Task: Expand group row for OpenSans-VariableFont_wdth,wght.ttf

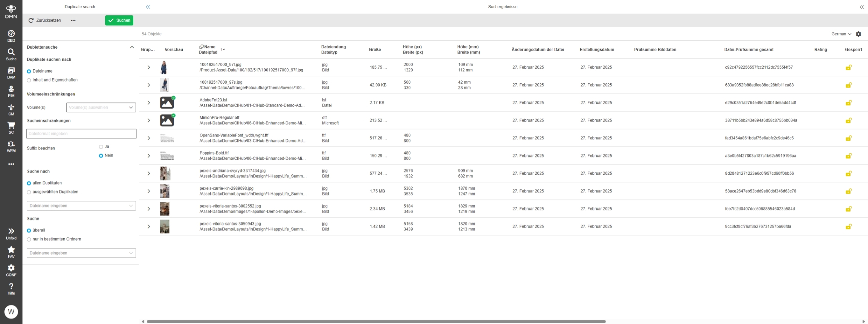Action: (149, 138)
